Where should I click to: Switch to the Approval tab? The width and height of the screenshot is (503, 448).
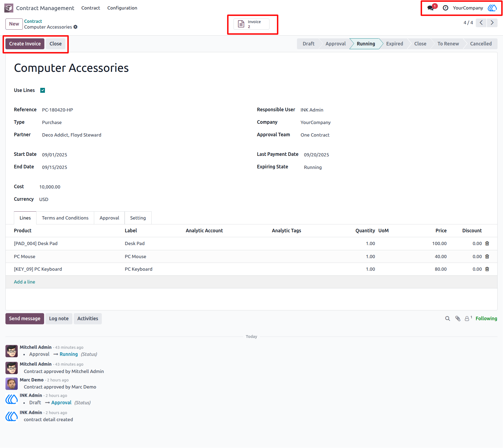109,218
